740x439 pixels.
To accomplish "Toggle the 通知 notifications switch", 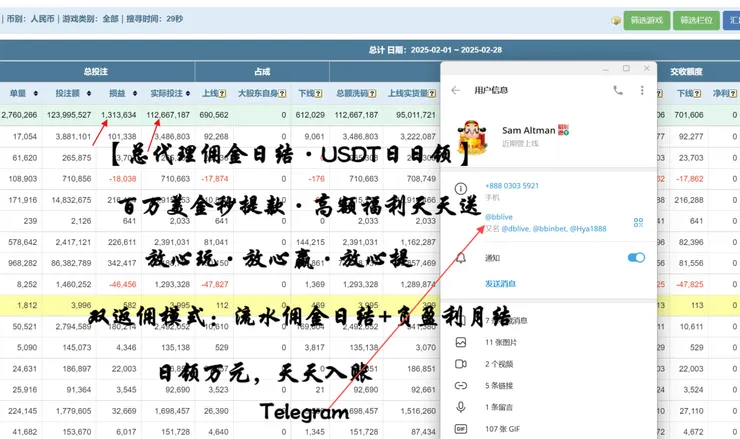I will pos(636,257).
